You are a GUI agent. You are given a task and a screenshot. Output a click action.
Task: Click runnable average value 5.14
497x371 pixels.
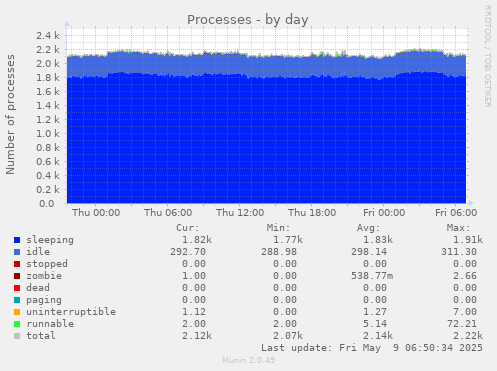(x=375, y=324)
